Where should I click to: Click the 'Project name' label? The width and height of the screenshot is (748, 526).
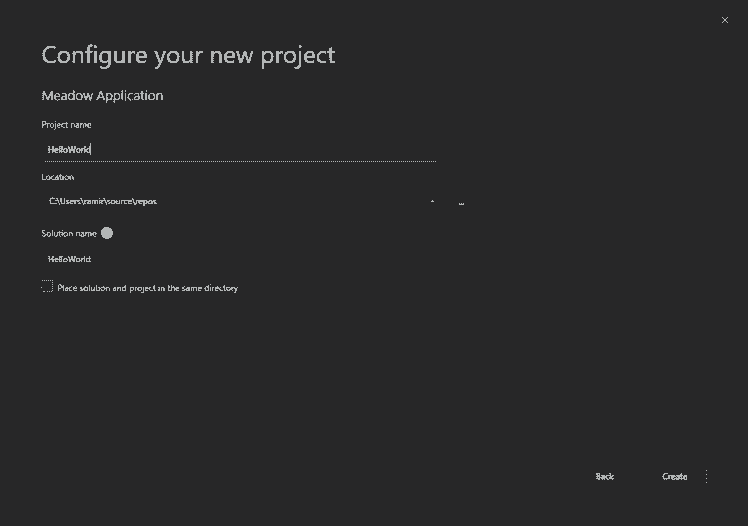coord(66,125)
